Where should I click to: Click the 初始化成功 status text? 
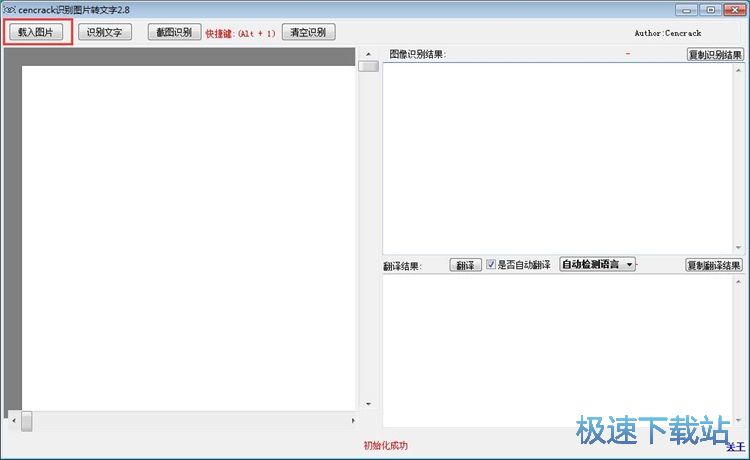(x=386, y=446)
